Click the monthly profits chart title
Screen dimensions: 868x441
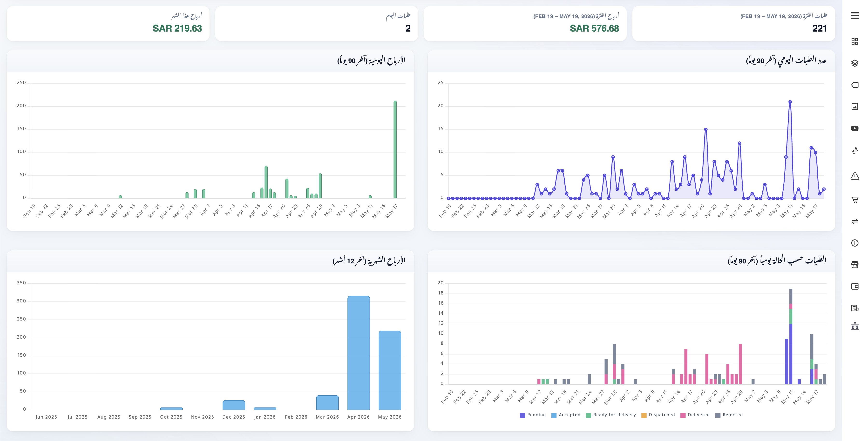pos(369,261)
